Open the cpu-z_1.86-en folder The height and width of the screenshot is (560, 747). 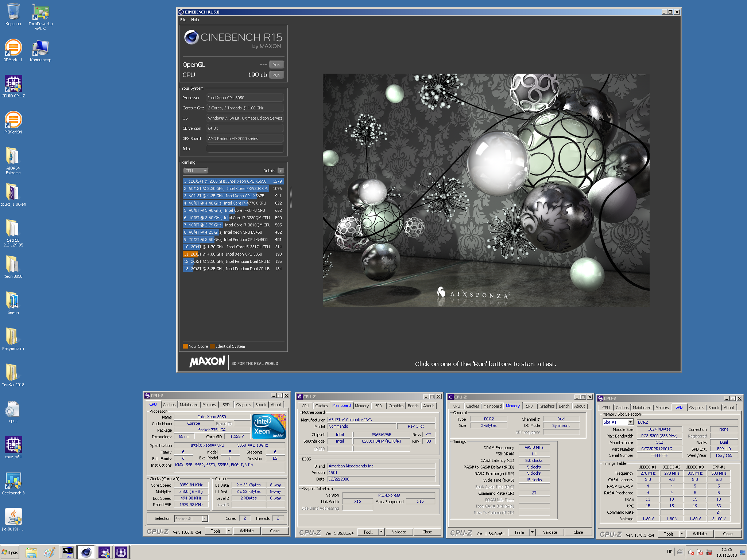[13, 195]
